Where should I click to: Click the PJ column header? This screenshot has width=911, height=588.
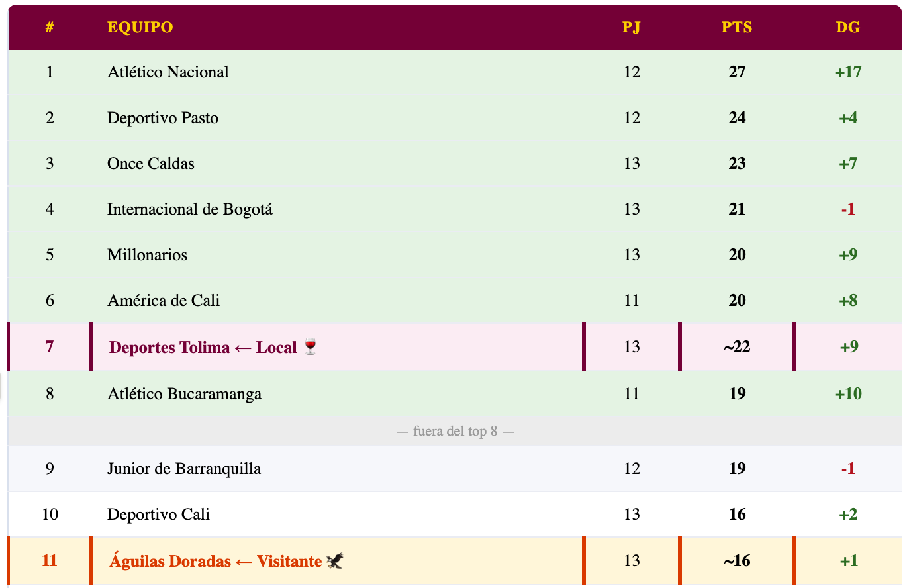tap(632, 27)
